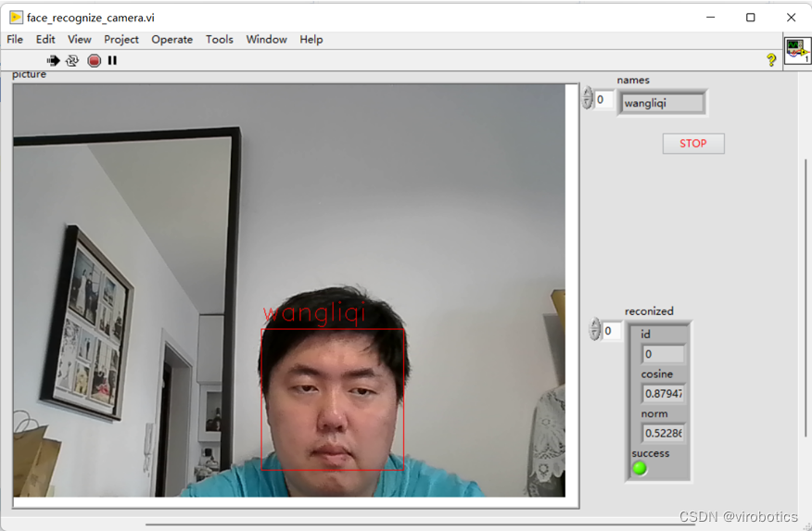Click the norm value field

coord(664,434)
